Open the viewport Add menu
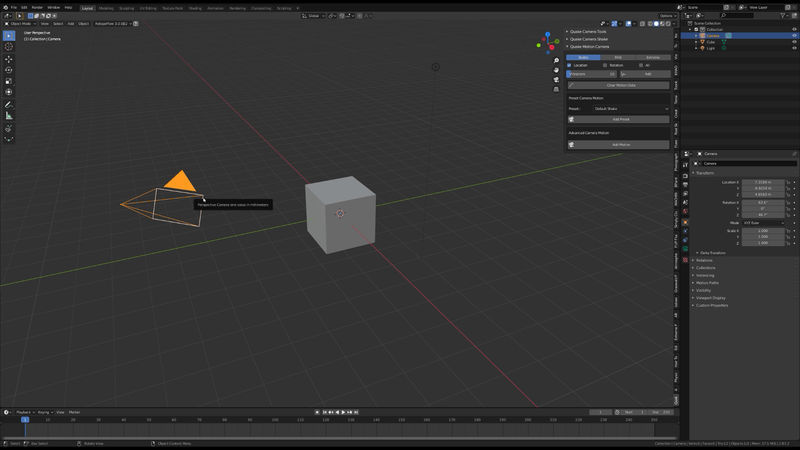This screenshot has width=800, height=450. tap(71, 23)
